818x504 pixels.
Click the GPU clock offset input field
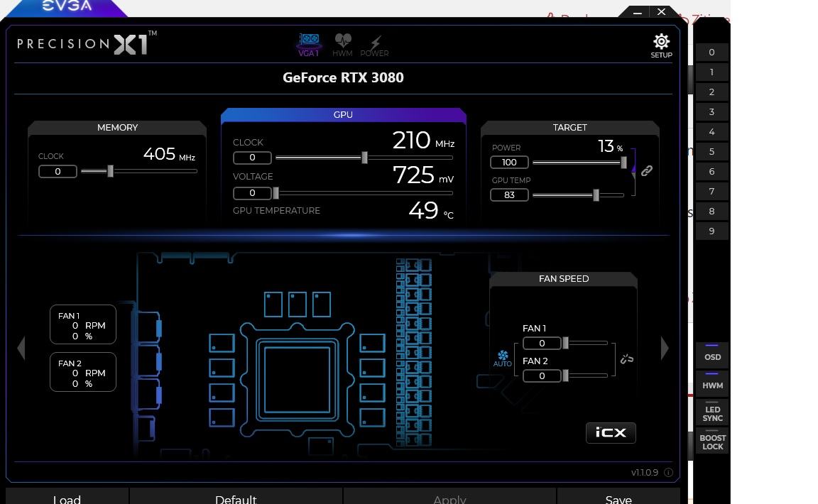252,158
